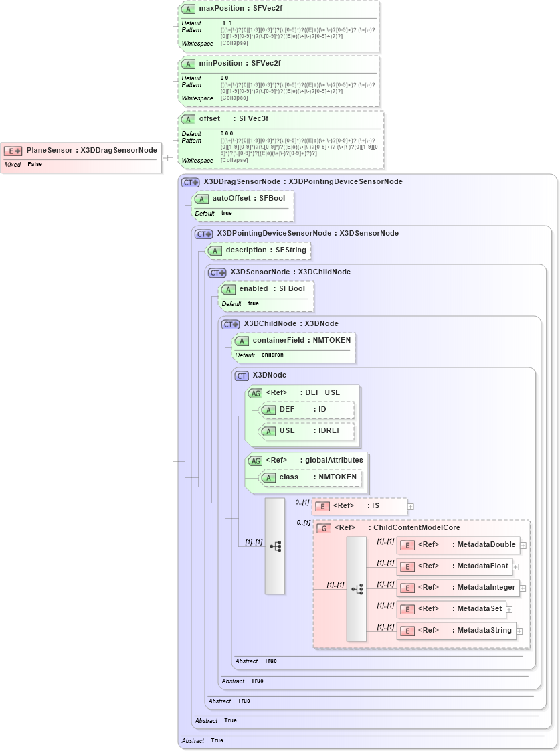The image size is (560, 751).
Task: Click the containerField default value 'children'
Action: tap(272, 355)
